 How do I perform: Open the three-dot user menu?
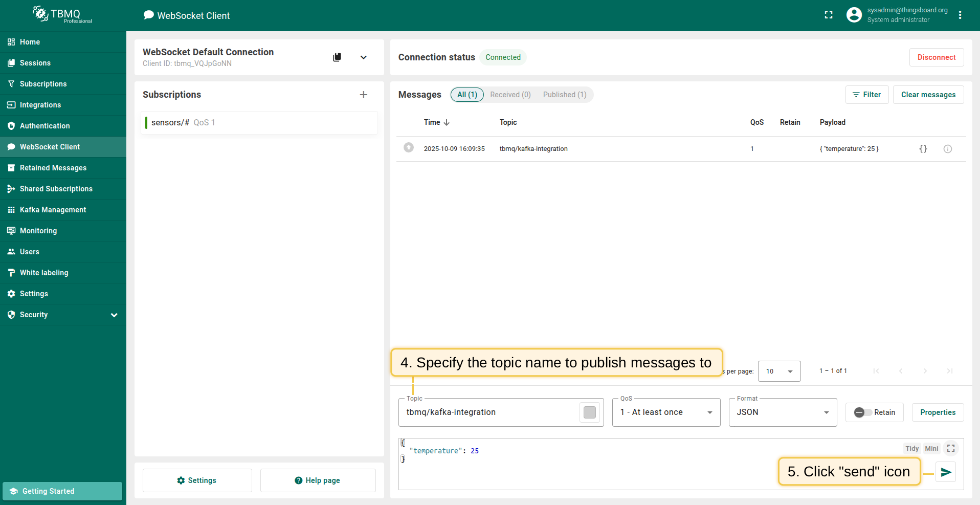[960, 15]
